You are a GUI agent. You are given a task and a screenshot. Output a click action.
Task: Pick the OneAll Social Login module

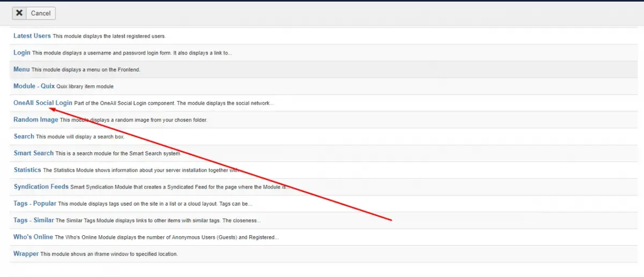pos(43,103)
